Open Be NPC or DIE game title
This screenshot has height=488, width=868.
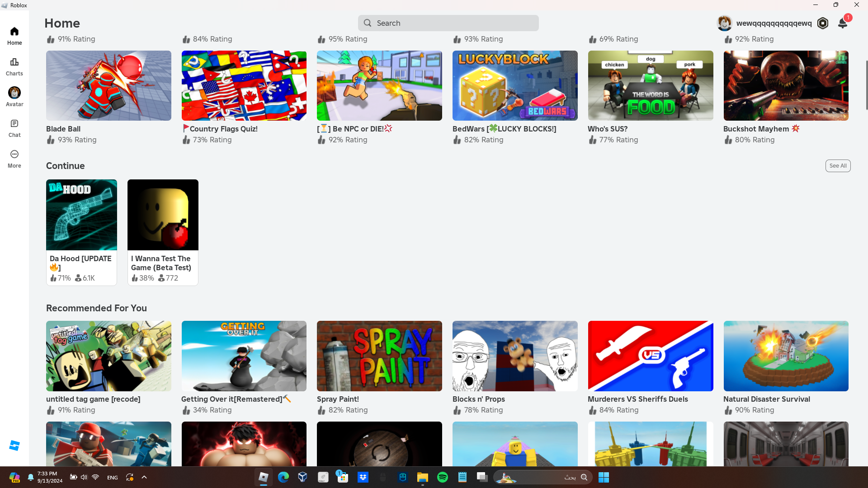coord(354,129)
